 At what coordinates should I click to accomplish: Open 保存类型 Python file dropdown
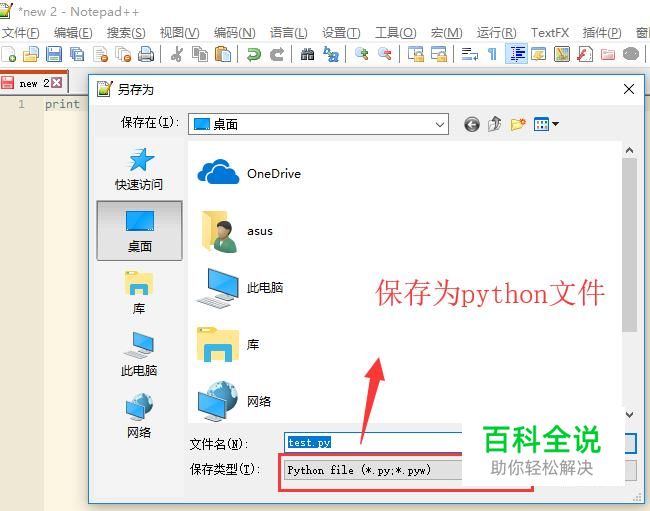pyautogui.click(x=373, y=470)
